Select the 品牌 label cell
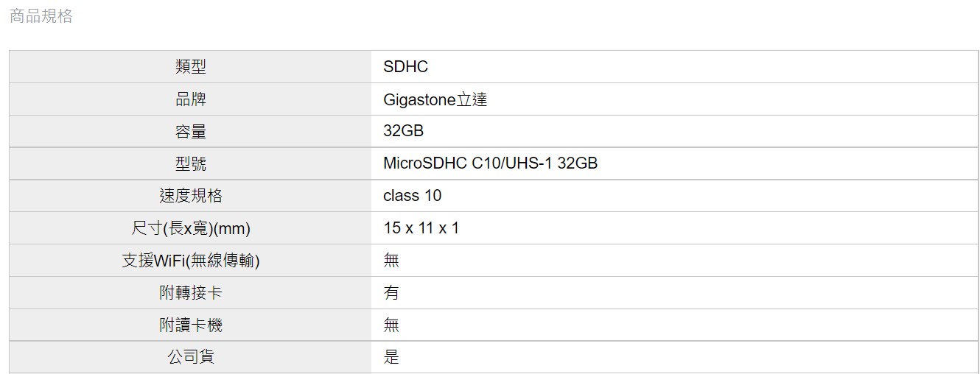The width and height of the screenshot is (980, 374). (x=191, y=99)
